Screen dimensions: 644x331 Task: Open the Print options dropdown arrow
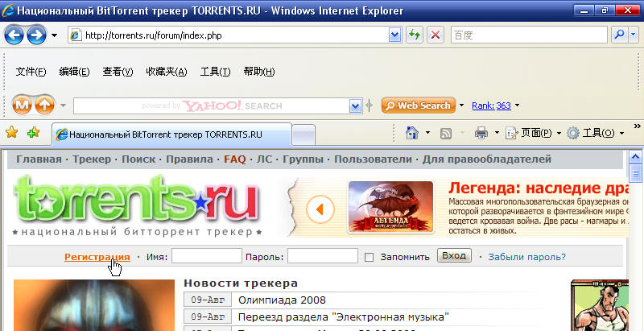pyautogui.click(x=497, y=133)
